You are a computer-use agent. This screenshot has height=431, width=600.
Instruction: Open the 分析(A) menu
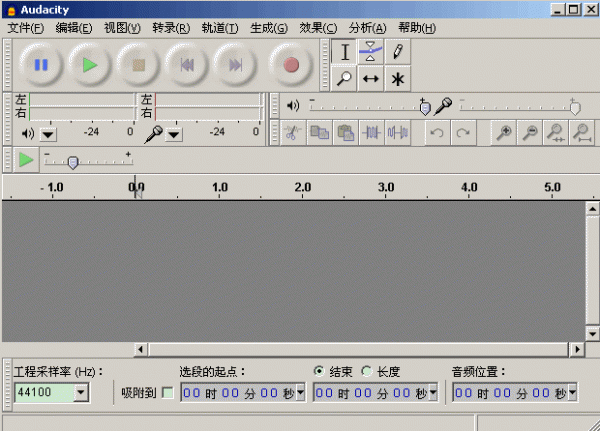[x=367, y=28]
